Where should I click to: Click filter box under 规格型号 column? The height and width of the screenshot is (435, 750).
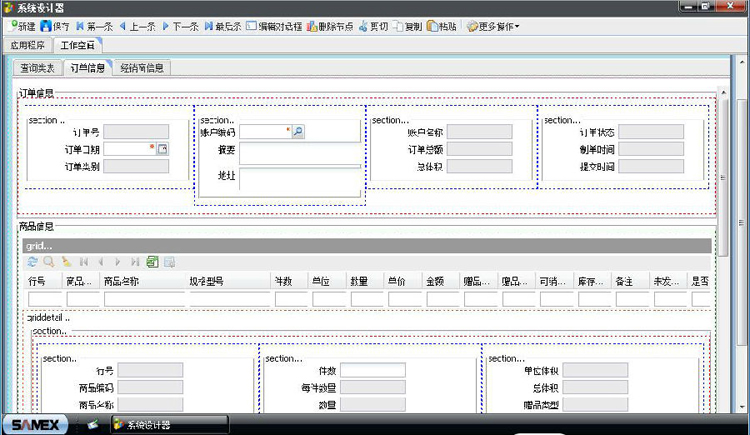point(230,300)
